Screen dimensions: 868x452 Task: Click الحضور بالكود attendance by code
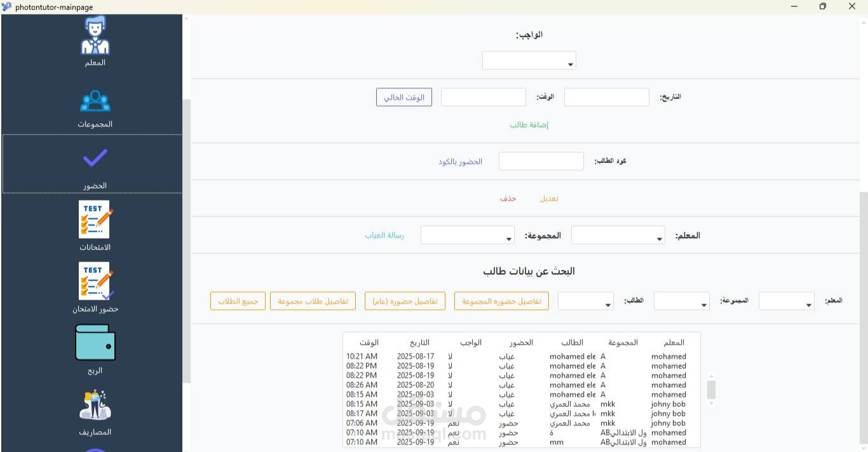(460, 162)
